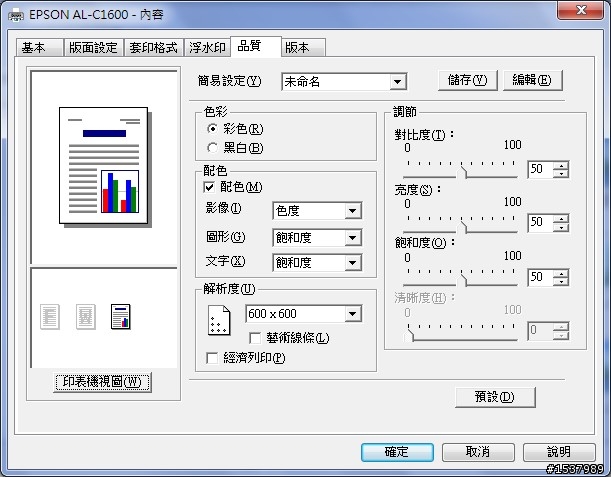The height and width of the screenshot is (477, 611).
Task: Switch to the 套印格式 tab
Action: tap(154, 48)
